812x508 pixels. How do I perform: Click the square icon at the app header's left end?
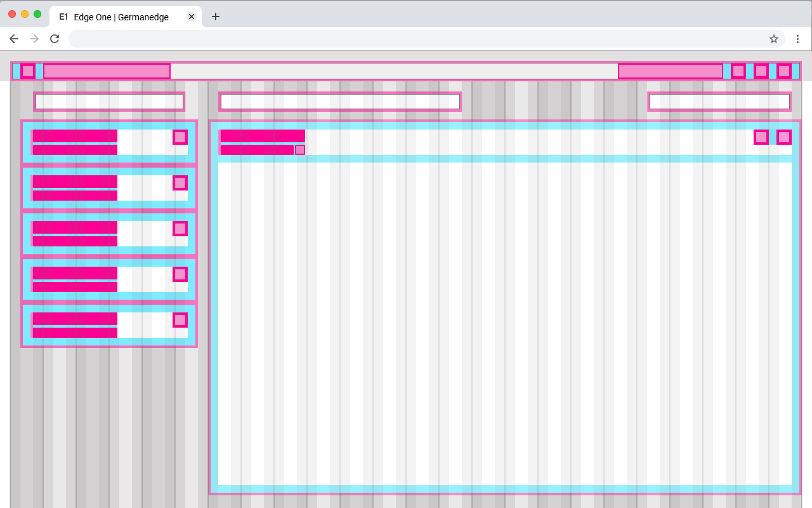pyautogui.click(x=28, y=71)
